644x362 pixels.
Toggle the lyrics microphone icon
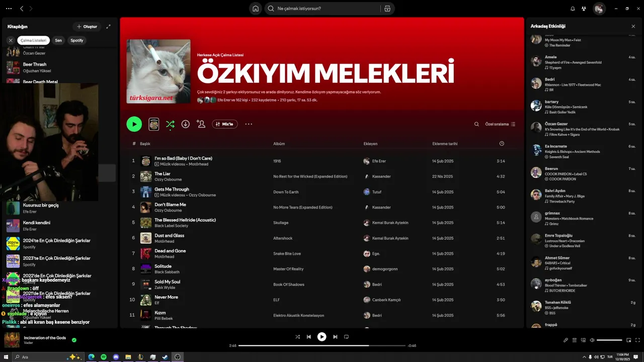click(x=566, y=340)
